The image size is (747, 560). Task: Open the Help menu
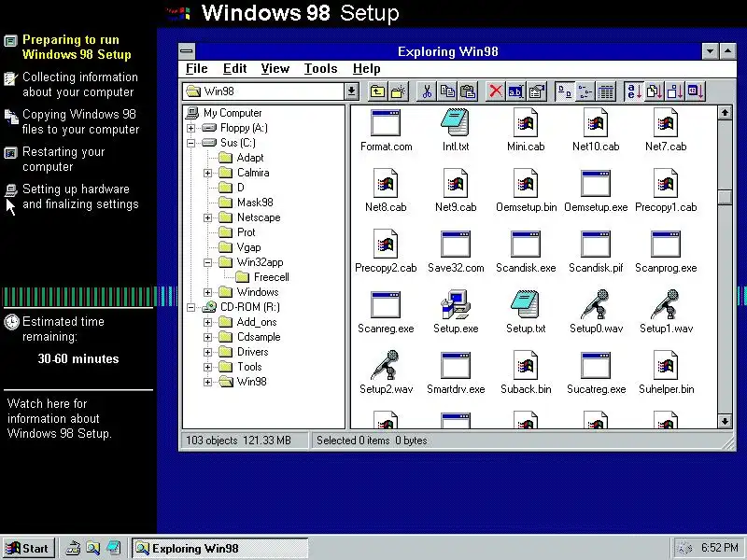[x=366, y=68]
